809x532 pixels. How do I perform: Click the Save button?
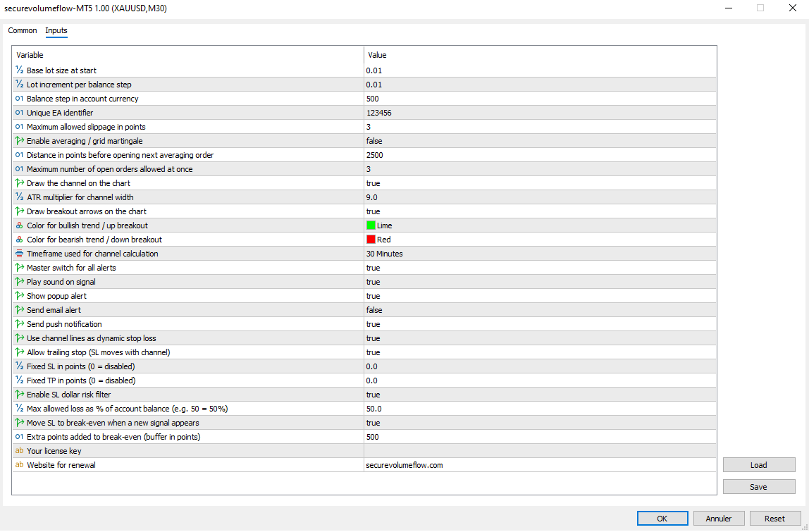[759, 486]
